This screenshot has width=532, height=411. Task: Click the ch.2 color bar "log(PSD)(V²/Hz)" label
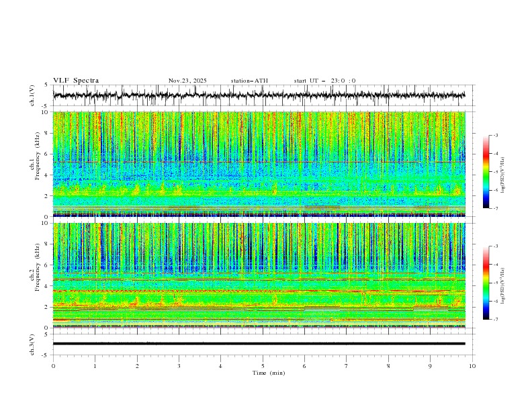[x=503, y=286]
